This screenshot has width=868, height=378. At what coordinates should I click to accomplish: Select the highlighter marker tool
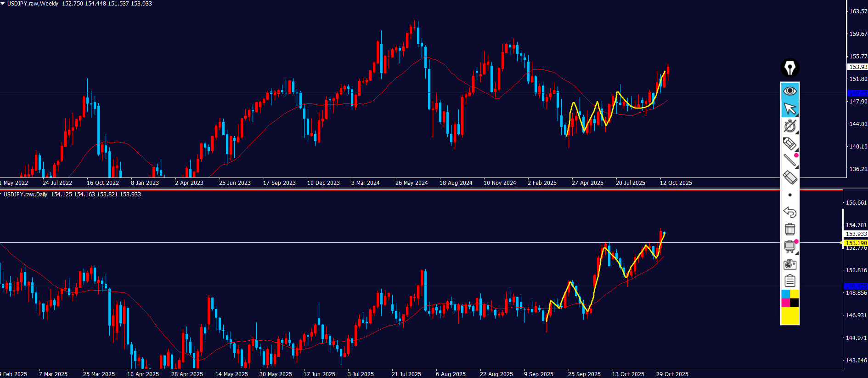point(789,143)
